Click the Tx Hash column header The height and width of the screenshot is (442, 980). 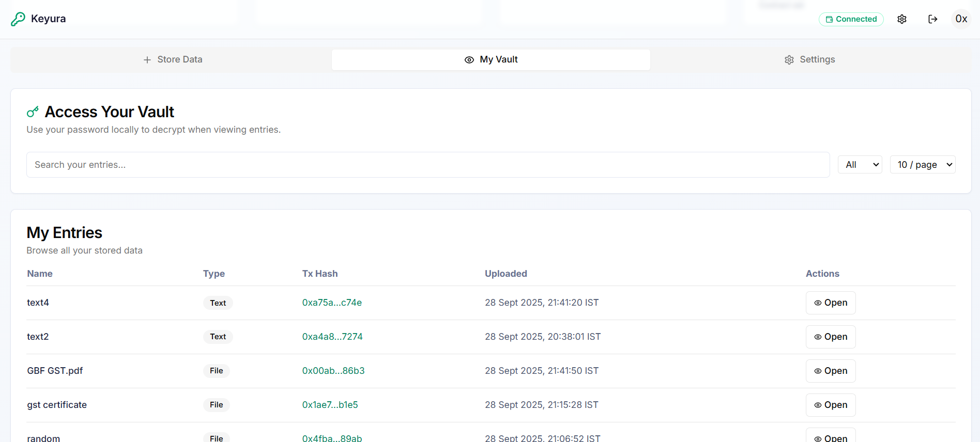point(320,274)
